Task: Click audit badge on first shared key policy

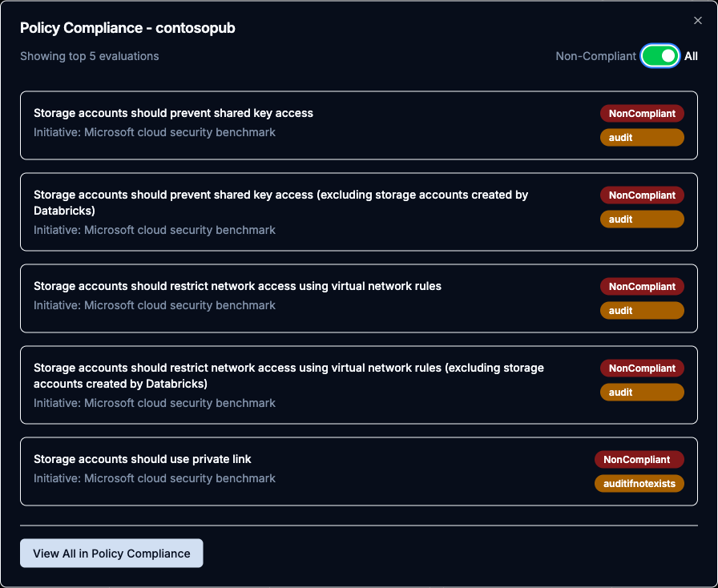Action: tap(642, 137)
